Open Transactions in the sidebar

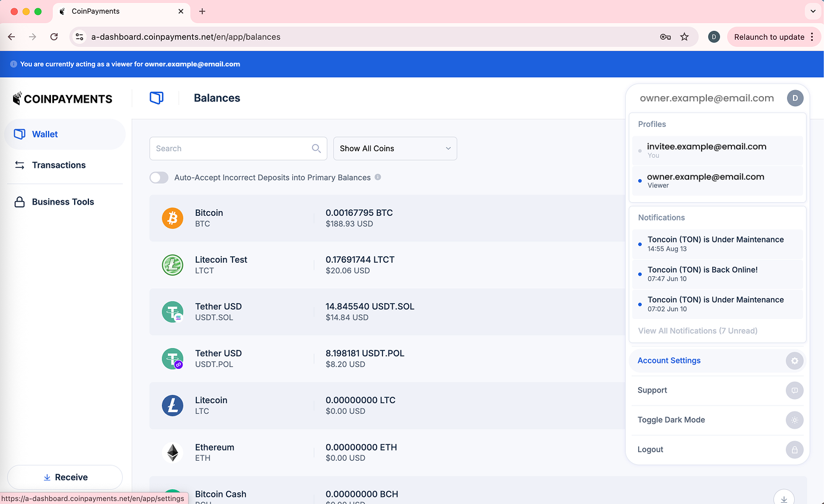click(x=59, y=165)
